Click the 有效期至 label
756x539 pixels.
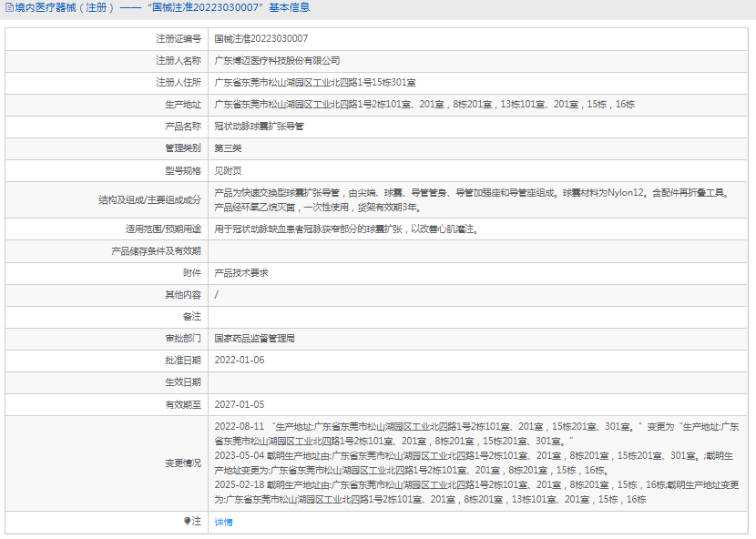pos(183,404)
